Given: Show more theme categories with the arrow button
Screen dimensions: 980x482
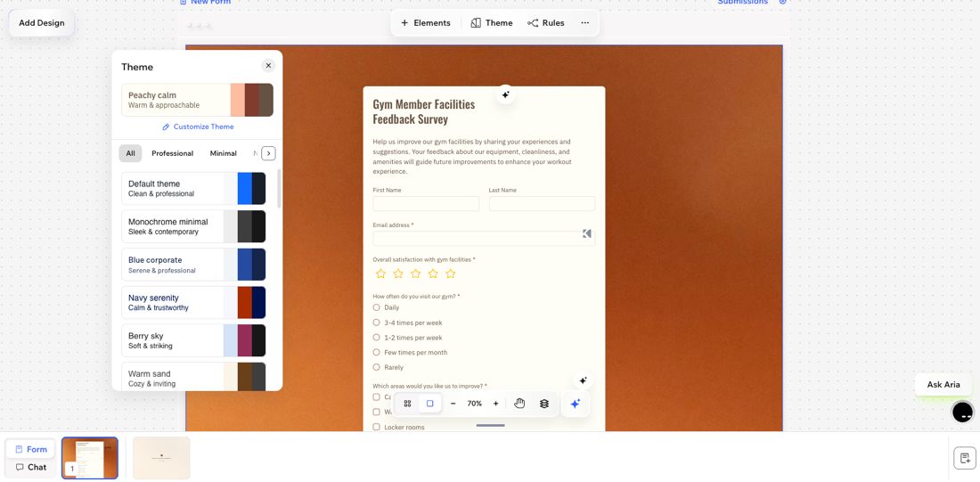Looking at the screenshot, I should [268, 153].
